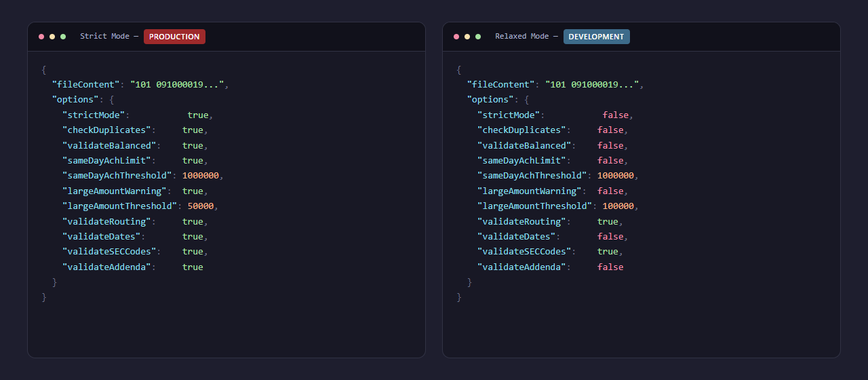This screenshot has height=380, width=868.
Task: Click the yellow dot in Strict Mode window
Action: [x=52, y=37]
